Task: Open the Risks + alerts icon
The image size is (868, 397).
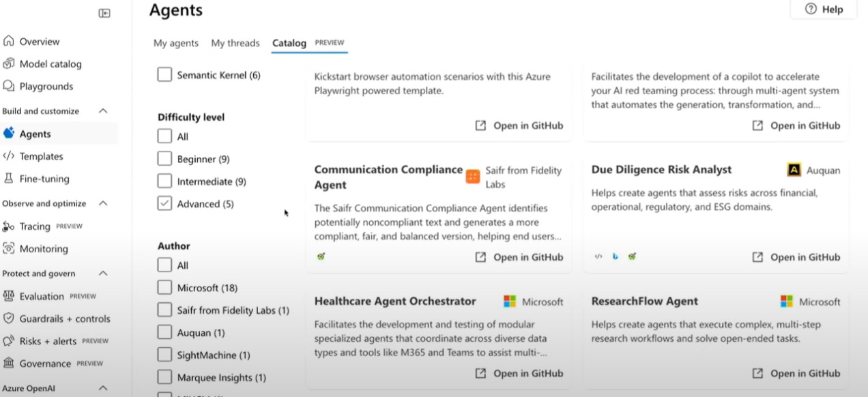Action: (x=9, y=341)
